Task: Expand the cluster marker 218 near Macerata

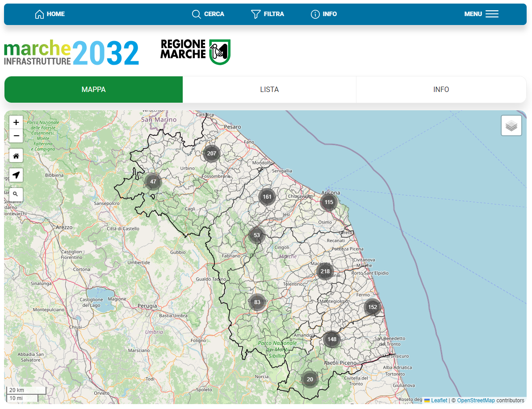Action: [325, 271]
